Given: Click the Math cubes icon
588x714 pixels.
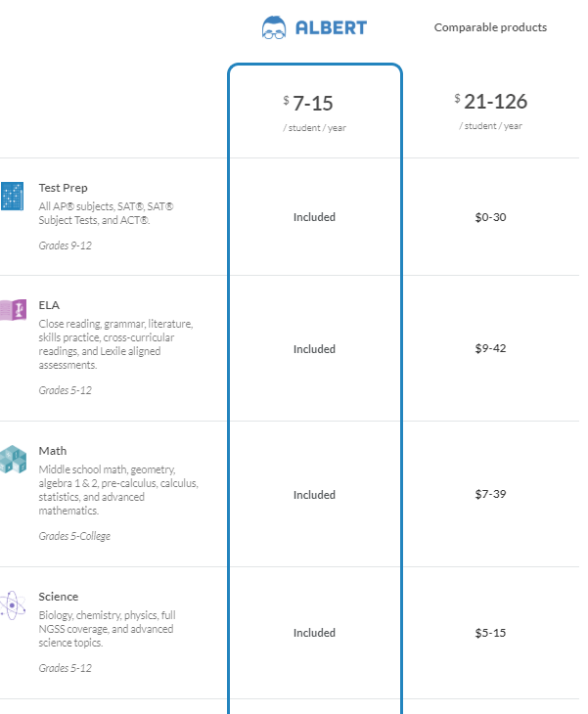Looking at the screenshot, I should [x=14, y=460].
